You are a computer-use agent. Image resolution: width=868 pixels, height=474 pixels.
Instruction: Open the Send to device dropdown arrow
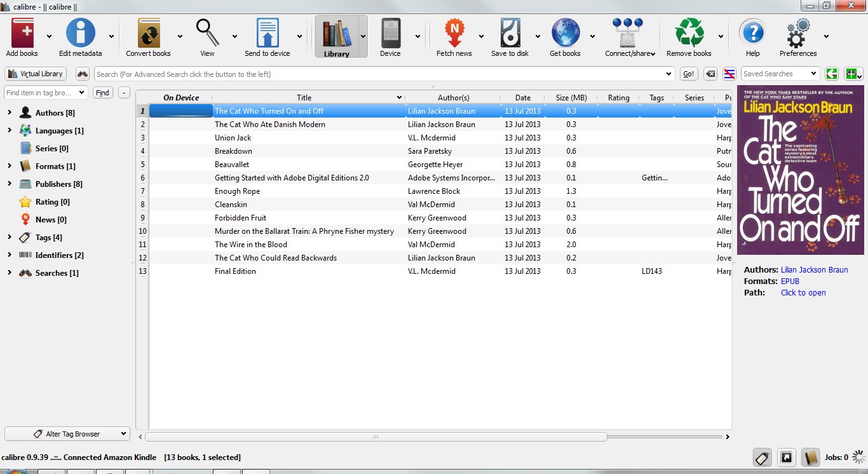tap(300, 36)
